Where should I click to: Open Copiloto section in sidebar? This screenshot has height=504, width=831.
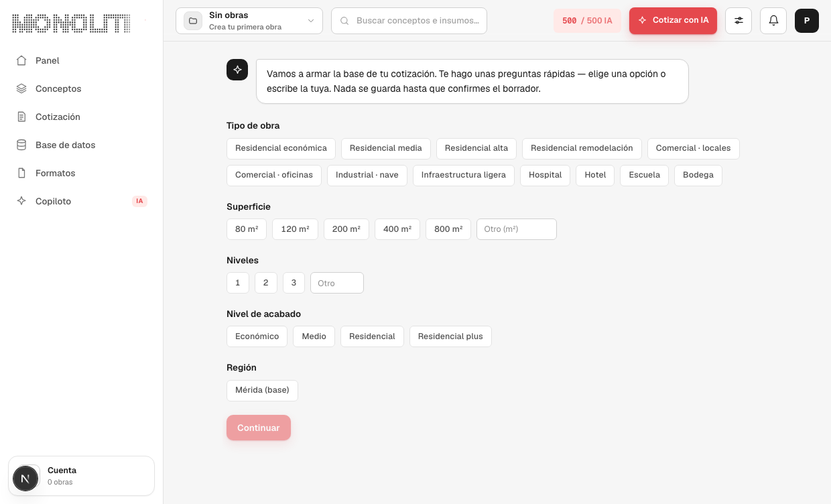(x=81, y=201)
